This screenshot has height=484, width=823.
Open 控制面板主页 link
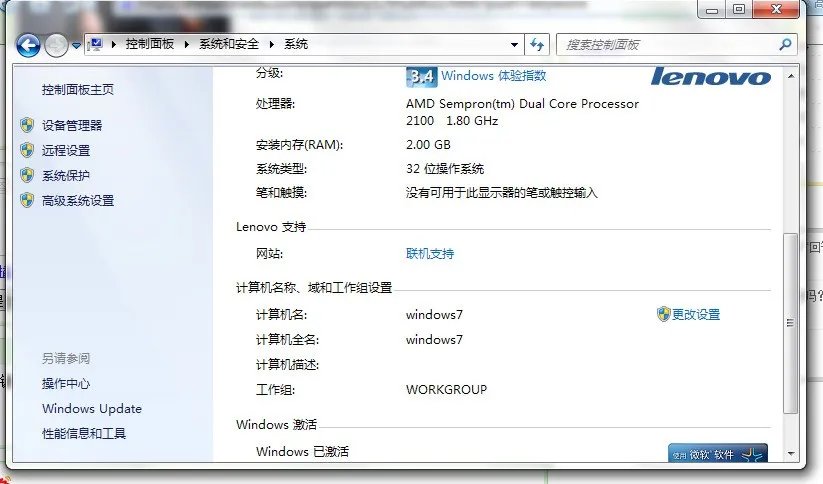[78, 90]
